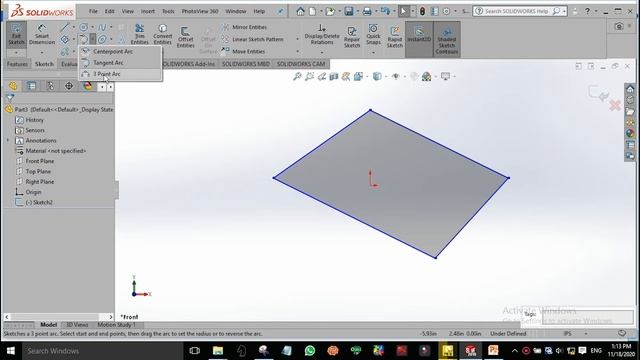
Task: Click the Trim Entities tool
Action: 140,34
